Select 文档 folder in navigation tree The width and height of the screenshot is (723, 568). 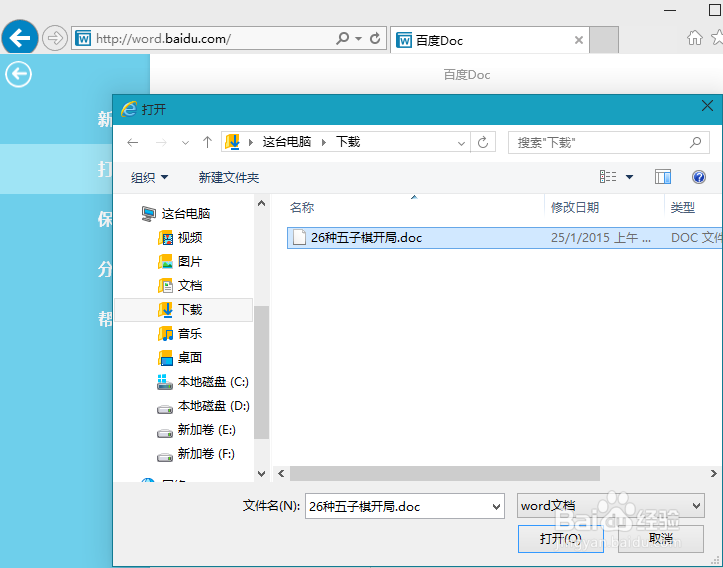click(180, 285)
